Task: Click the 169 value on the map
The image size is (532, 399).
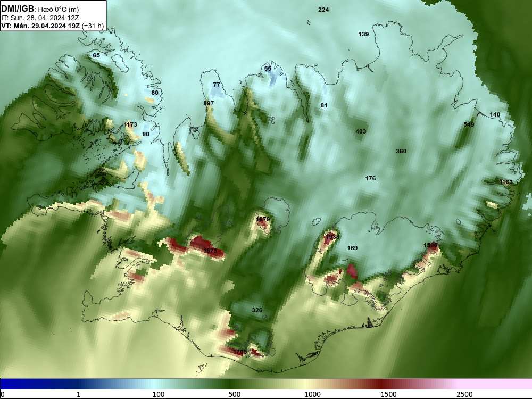Action: tap(352, 248)
